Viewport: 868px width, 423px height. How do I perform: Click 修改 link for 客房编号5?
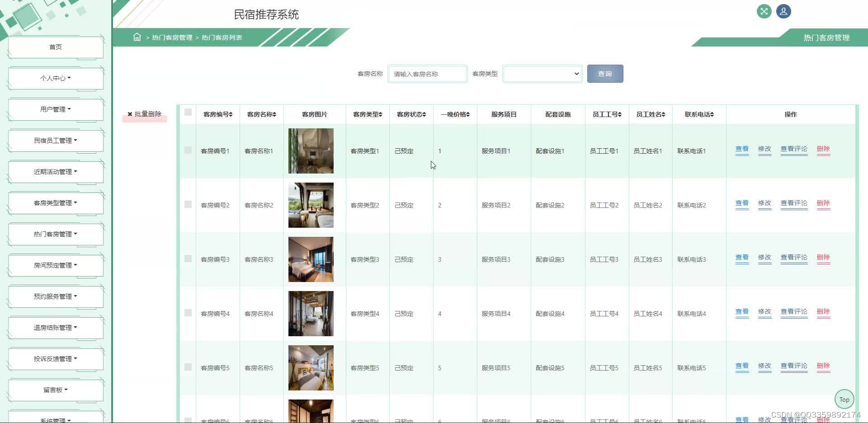click(764, 366)
